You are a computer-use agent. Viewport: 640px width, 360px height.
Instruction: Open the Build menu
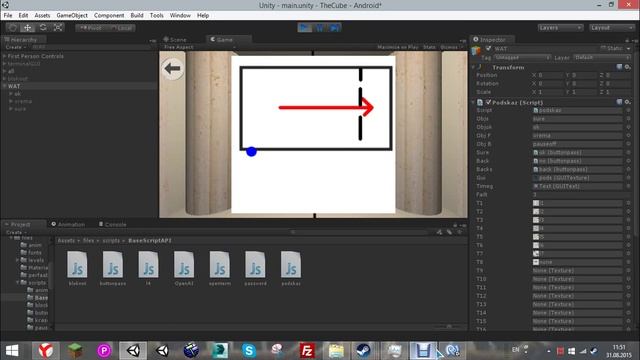tap(137, 16)
